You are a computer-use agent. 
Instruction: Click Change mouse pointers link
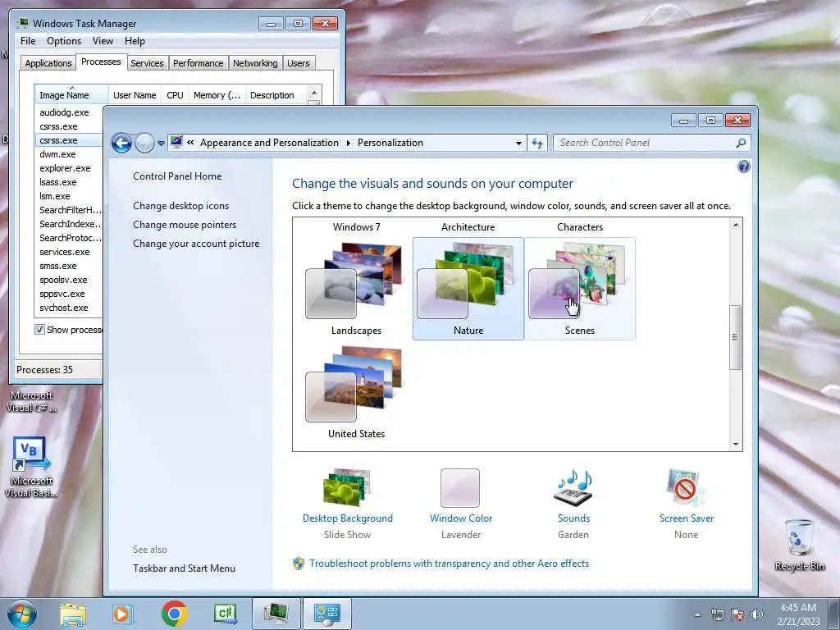(x=185, y=225)
